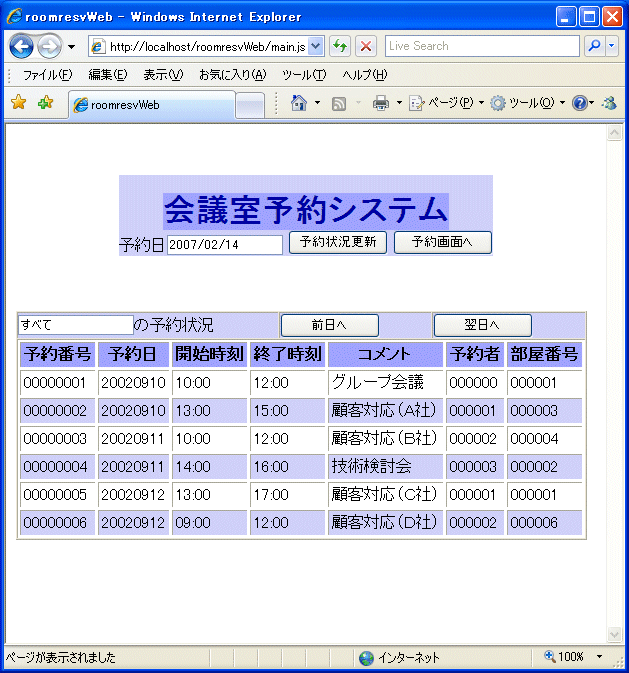Image resolution: width=629 pixels, height=673 pixels.
Task: Go forward with the Forward arrow button
Action: 49,46
